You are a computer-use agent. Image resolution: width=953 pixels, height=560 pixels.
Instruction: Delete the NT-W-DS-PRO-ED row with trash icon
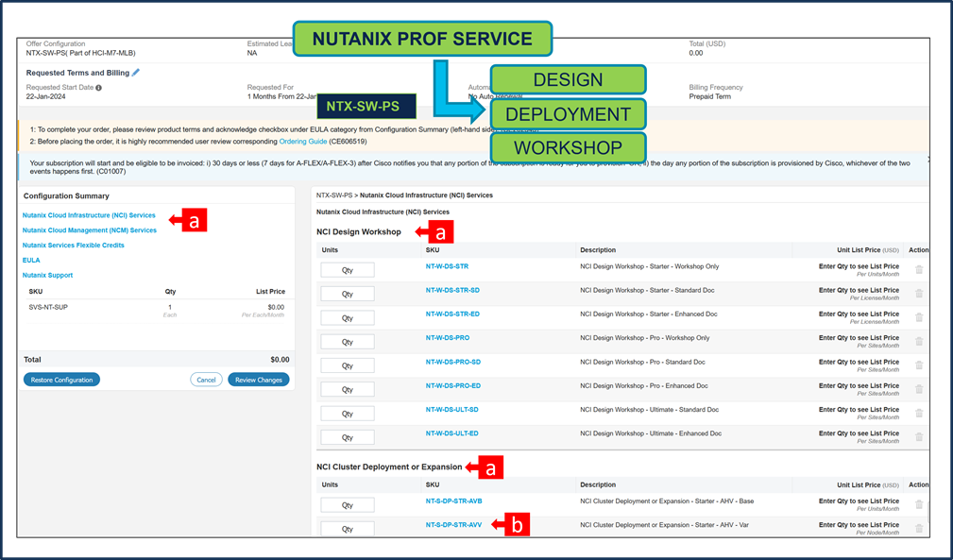pyautogui.click(x=919, y=389)
